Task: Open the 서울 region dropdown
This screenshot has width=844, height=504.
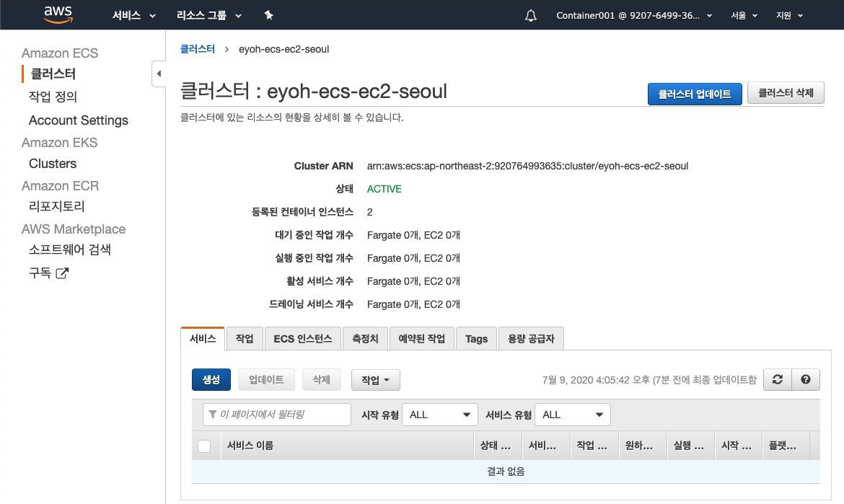Action: (744, 16)
